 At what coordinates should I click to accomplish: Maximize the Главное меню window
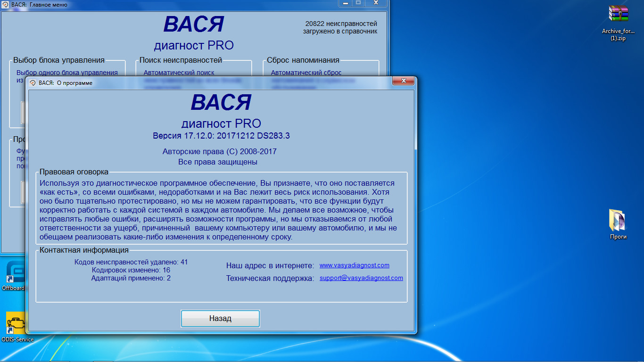pyautogui.click(x=358, y=3)
